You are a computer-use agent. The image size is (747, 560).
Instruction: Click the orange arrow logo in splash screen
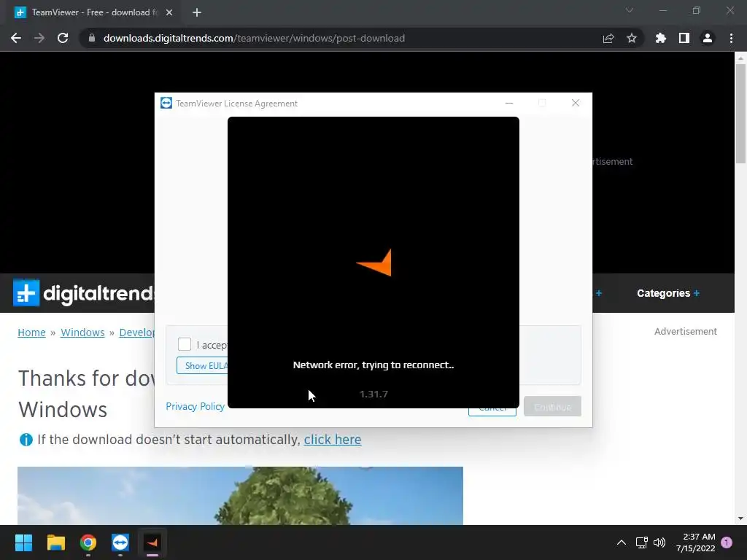pyautogui.click(x=374, y=262)
